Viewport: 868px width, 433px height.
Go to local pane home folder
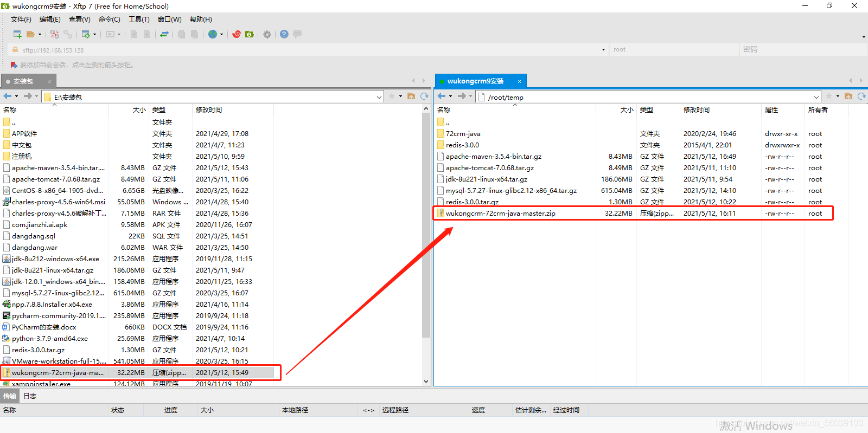point(411,96)
